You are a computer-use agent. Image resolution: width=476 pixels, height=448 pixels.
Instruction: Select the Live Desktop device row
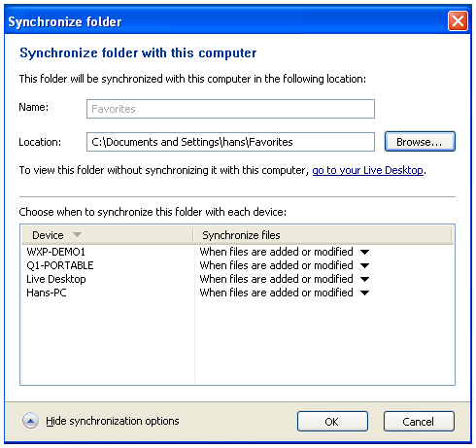point(238,279)
